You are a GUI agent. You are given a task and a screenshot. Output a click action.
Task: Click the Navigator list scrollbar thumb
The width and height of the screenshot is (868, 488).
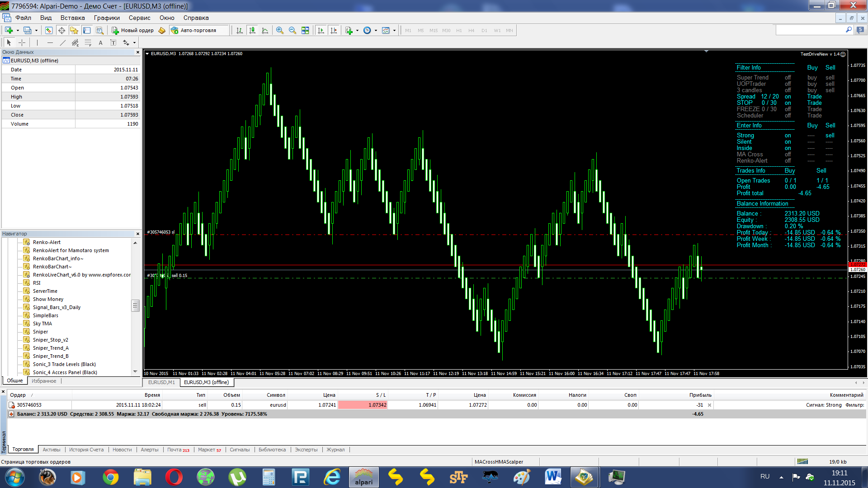tap(135, 306)
